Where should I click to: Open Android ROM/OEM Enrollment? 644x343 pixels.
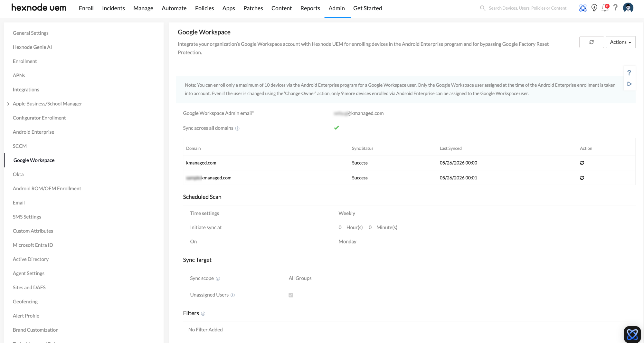pyautogui.click(x=47, y=189)
